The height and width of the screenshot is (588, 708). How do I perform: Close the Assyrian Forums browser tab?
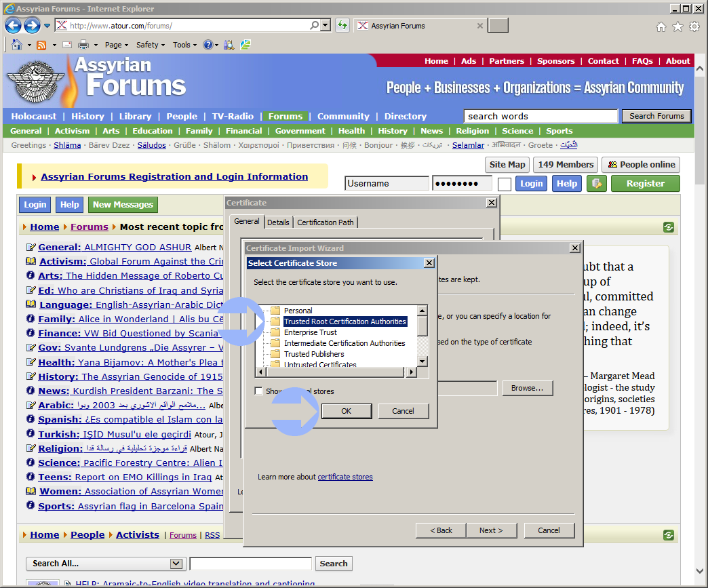480,26
